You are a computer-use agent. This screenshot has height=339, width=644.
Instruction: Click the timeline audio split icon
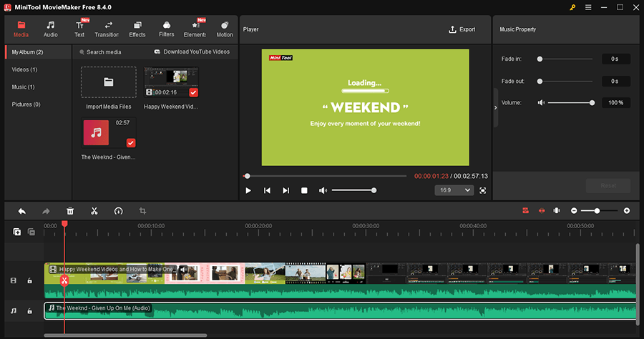[557, 210]
